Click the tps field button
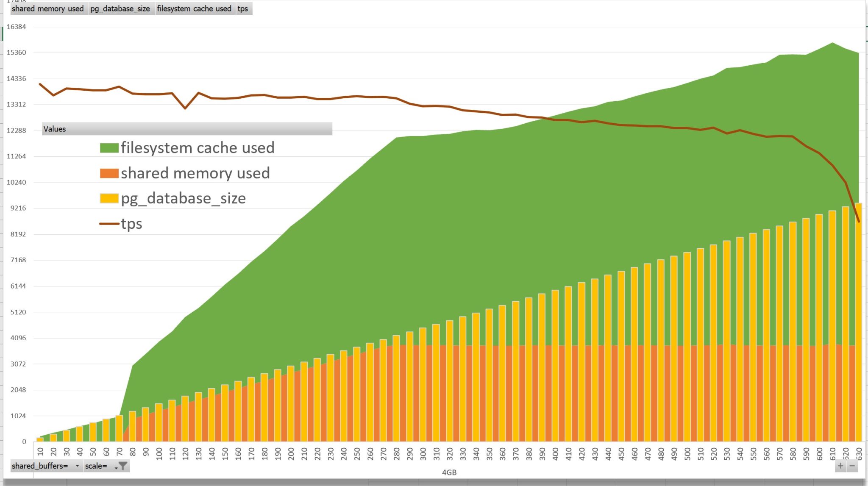 pos(244,8)
